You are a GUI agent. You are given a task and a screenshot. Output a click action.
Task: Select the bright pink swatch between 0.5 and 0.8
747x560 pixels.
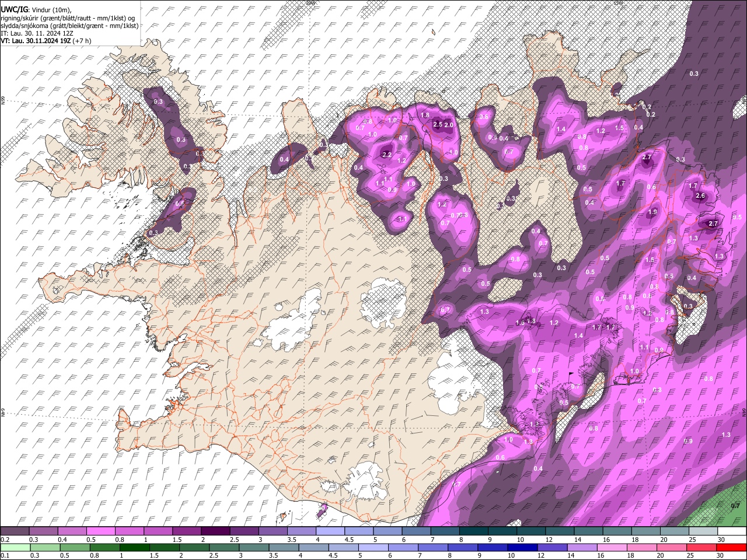(101, 531)
